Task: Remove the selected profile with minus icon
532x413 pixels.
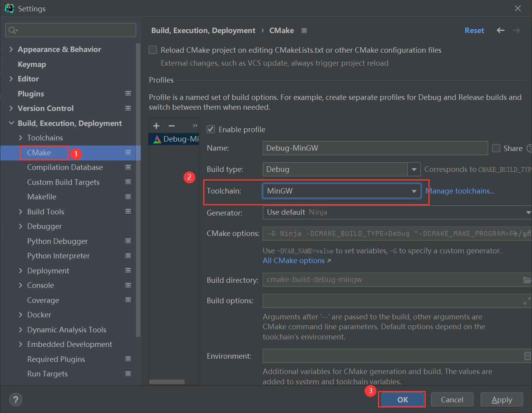Action: (x=171, y=126)
